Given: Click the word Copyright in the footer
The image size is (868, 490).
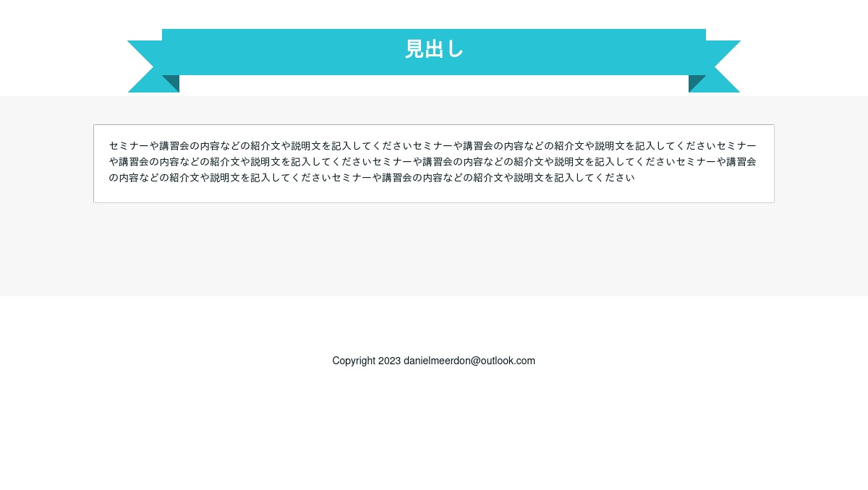Looking at the screenshot, I should coord(354,361).
